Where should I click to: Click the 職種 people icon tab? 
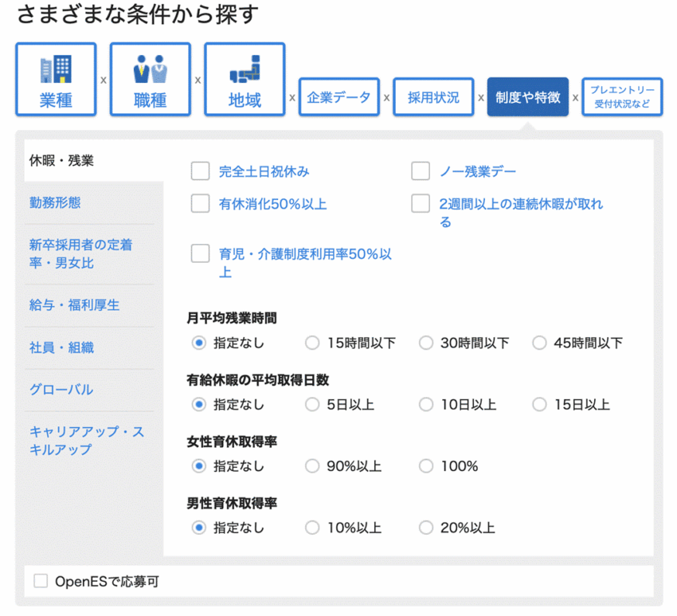point(150,80)
